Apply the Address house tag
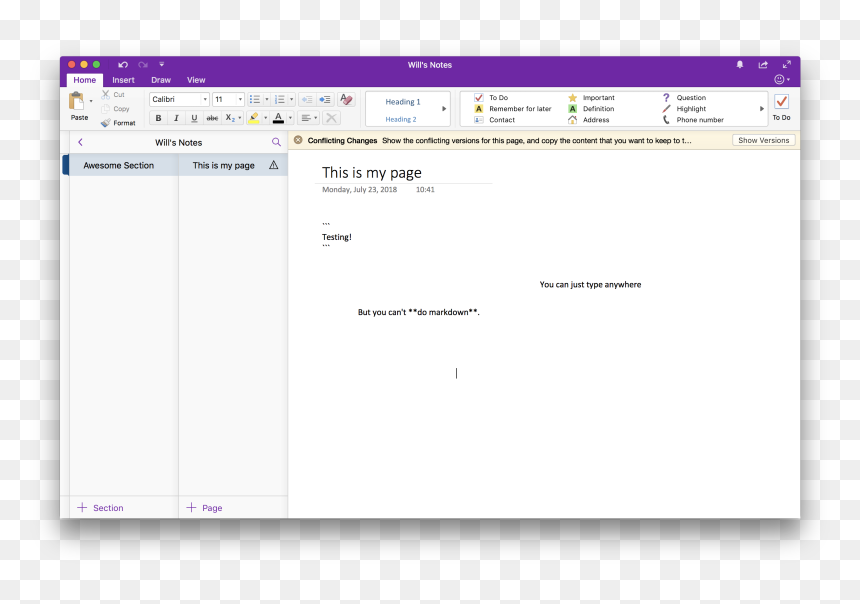Viewport: 860px width, 604px height. [x=589, y=120]
